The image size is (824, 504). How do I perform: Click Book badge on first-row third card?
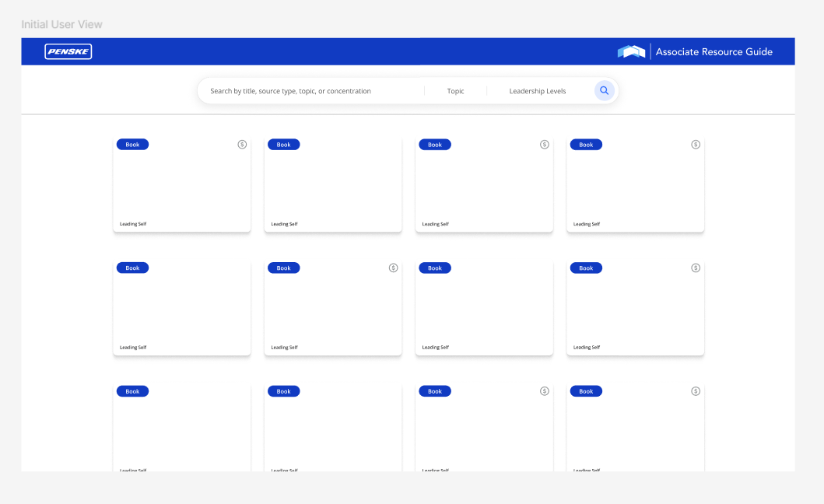(435, 145)
